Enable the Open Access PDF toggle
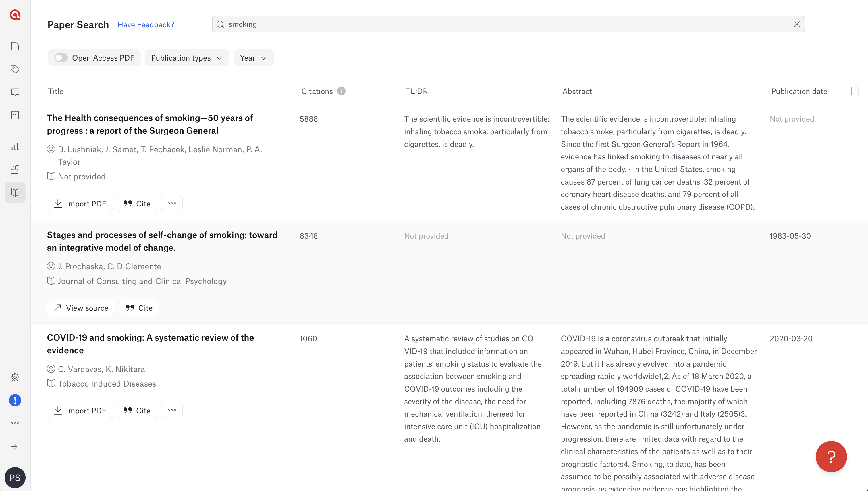868x491 pixels. [x=61, y=58]
